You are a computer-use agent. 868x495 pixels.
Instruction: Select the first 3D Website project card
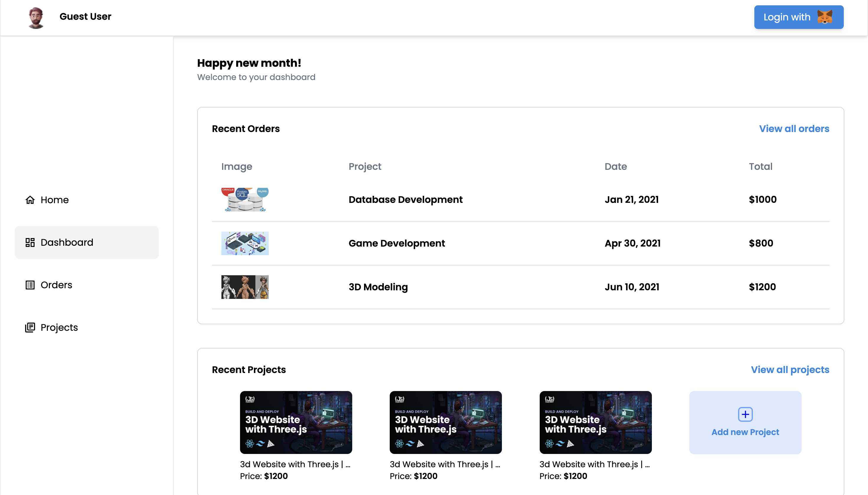296,422
